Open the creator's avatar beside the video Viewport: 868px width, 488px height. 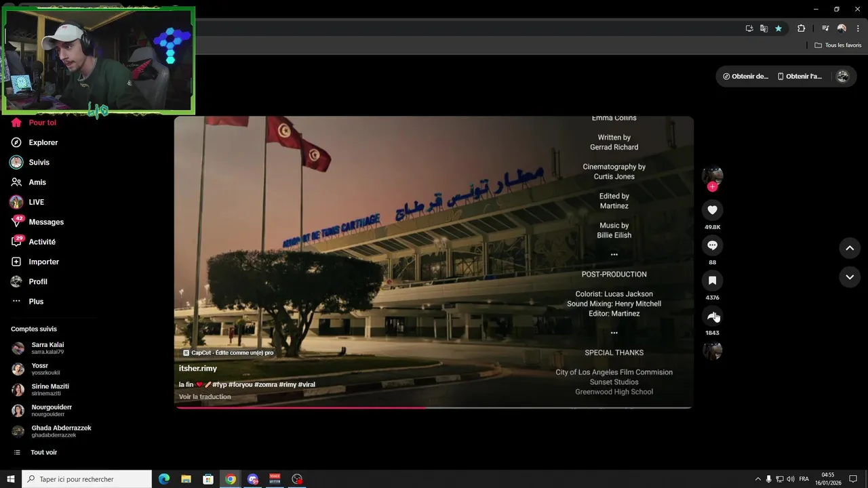[712, 175]
